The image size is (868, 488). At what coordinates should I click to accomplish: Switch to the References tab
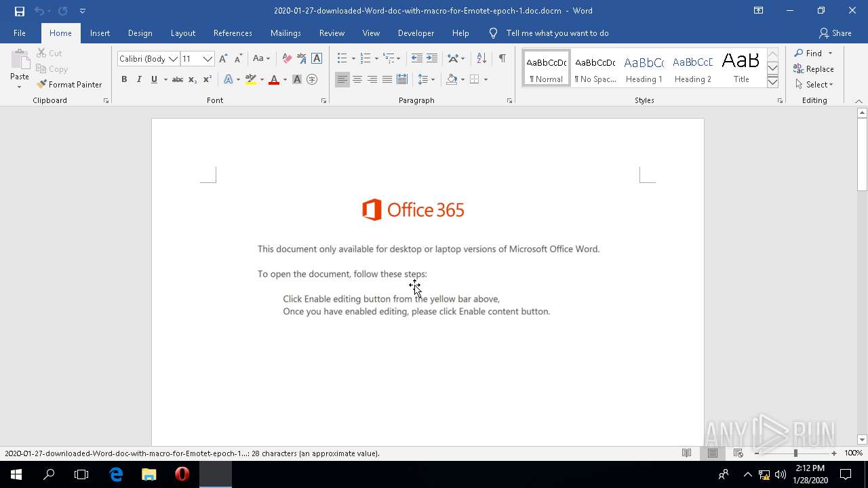point(233,33)
